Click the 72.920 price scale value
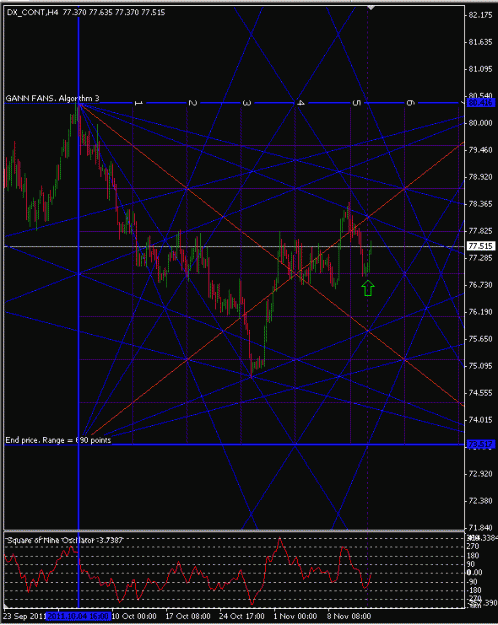Screen dimensions: 498x625 [480, 474]
